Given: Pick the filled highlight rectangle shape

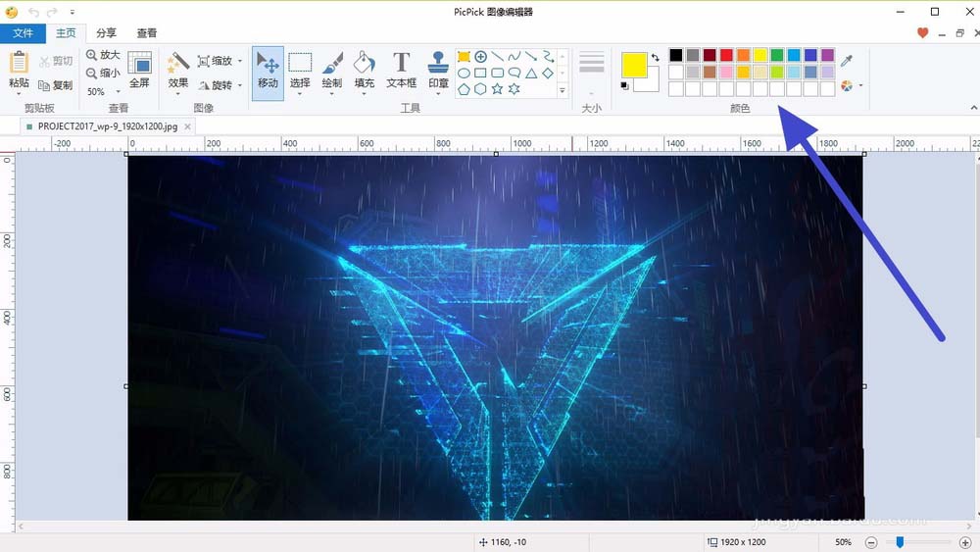Looking at the screenshot, I should click(464, 57).
